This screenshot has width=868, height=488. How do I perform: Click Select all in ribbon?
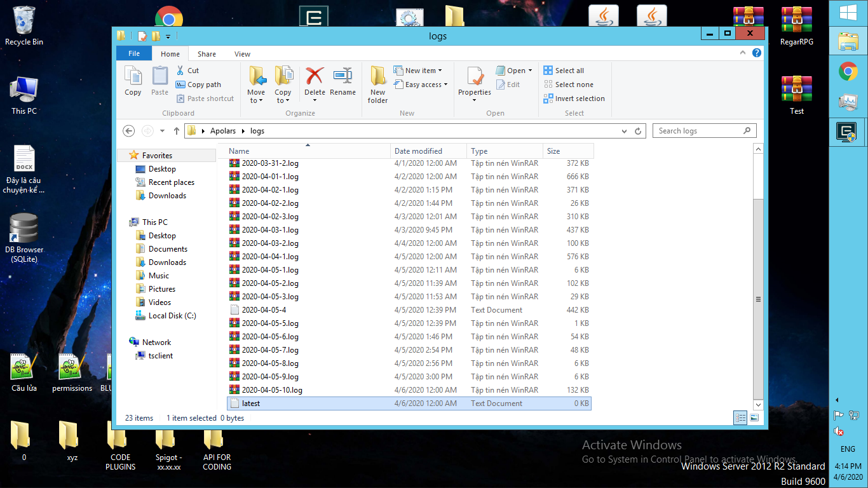point(564,71)
